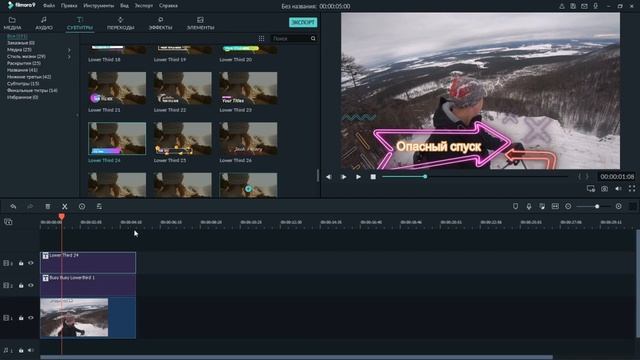Select the Финальные титры category
This screenshot has width=640, height=360.
coord(32,91)
